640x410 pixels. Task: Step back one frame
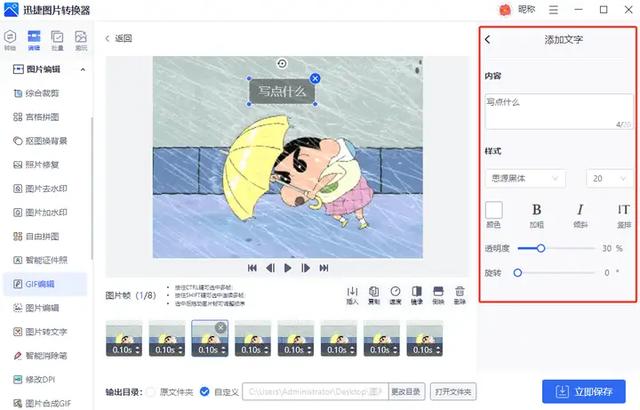[270, 268]
